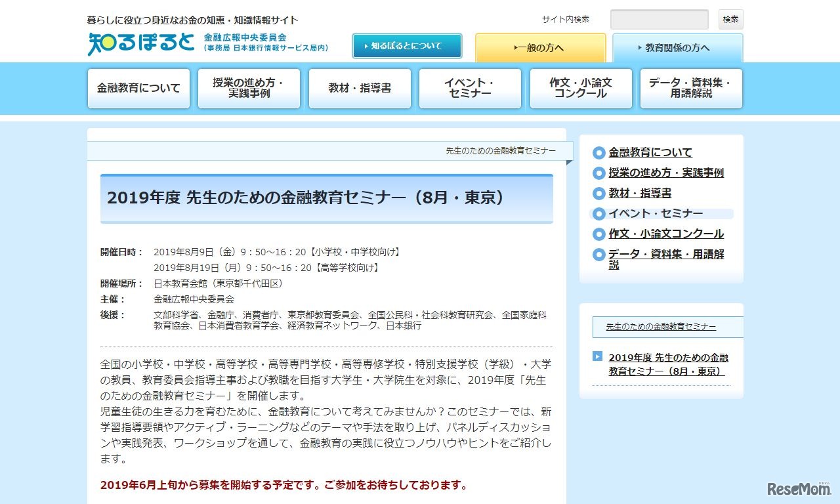Click the blue arrow icon before 2019年度 seminar link
This screenshot has width=840, height=504.
pos(597,356)
